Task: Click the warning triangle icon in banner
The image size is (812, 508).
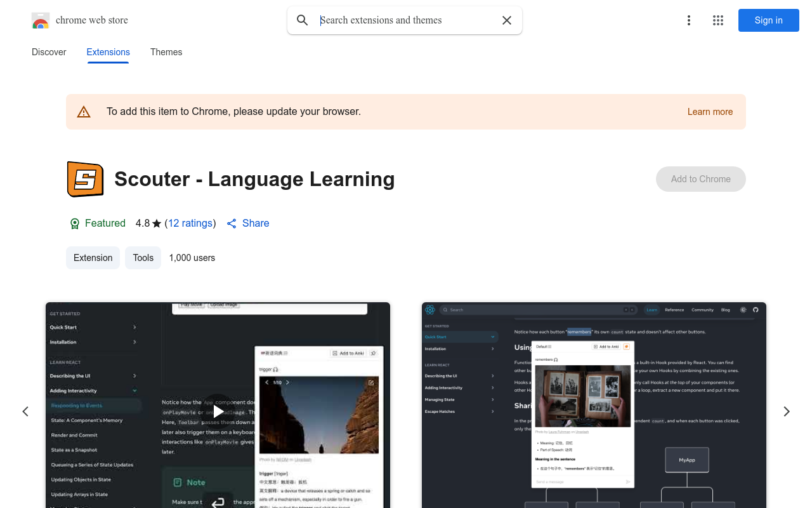Action: (x=84, y=112)
